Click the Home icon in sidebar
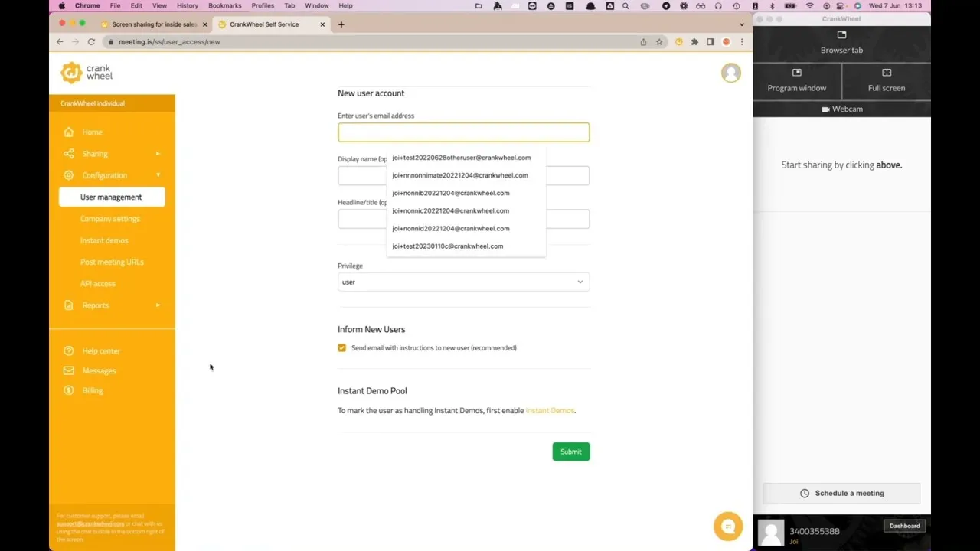 69,132
